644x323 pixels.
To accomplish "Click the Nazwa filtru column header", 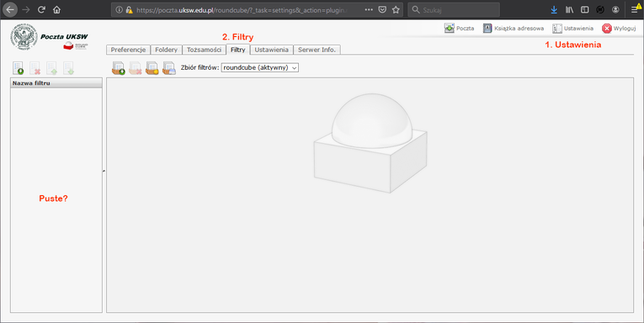I will [x=56, y=83].
